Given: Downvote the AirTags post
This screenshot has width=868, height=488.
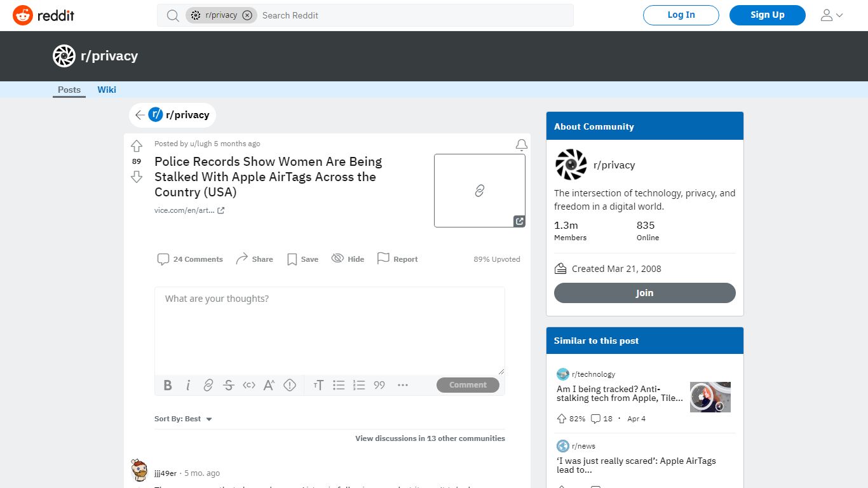Looking at the screenshot, I should pyautogui.click(x=137, y=177).
